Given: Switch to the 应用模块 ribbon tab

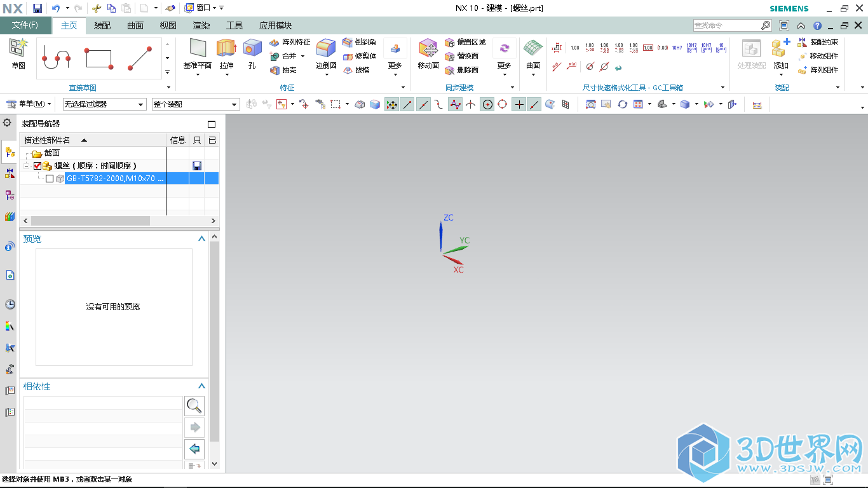Looking at the screenshot, I should [276, 25].
